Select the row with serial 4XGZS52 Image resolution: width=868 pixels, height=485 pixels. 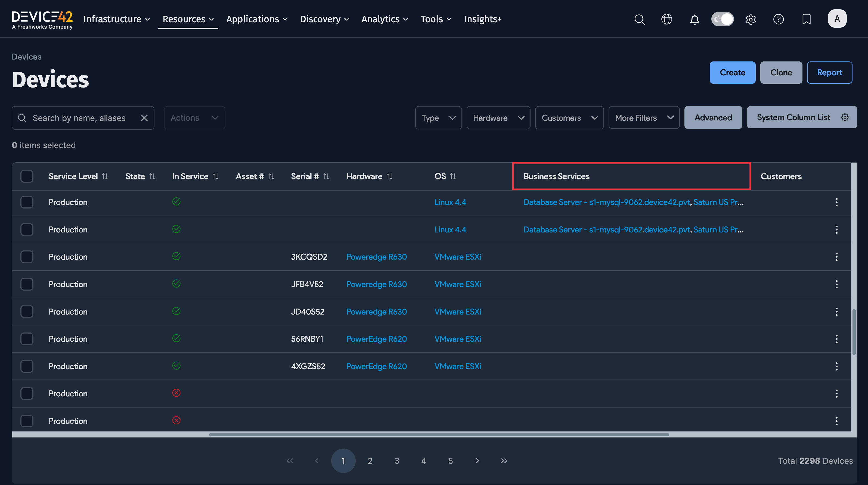(27, 366)
